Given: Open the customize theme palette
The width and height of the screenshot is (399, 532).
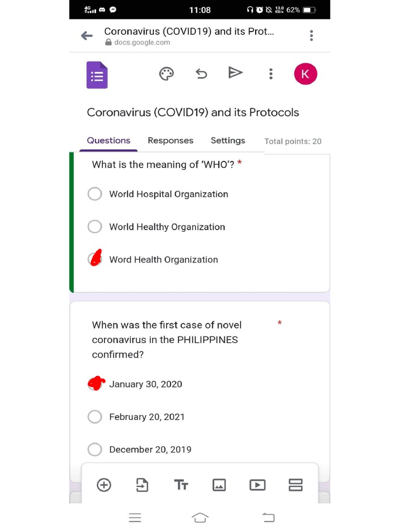Looking at the screenshot, I should [x=166, y=74].
